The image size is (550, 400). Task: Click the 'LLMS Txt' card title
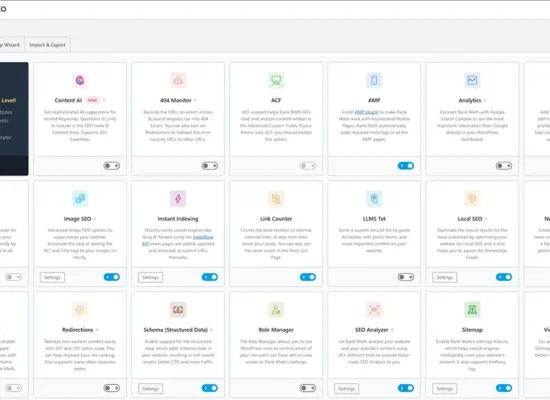[374, 219]
